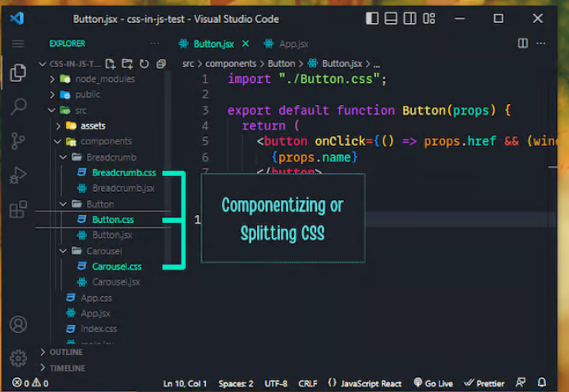Change Spaces: 2 indentation setting
Image resolution: width=569 pixels, height=392 pixels.
236,383
